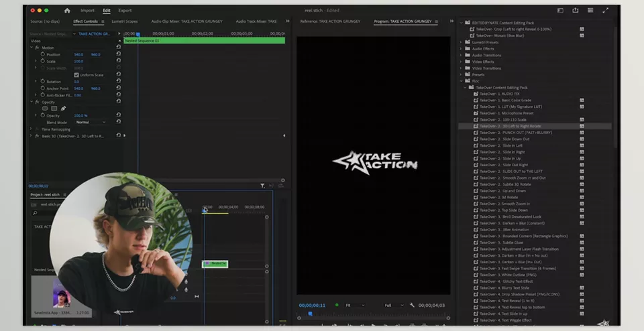
Task: Open the Program monitor panel menu icon
Action: pos(436,21)
